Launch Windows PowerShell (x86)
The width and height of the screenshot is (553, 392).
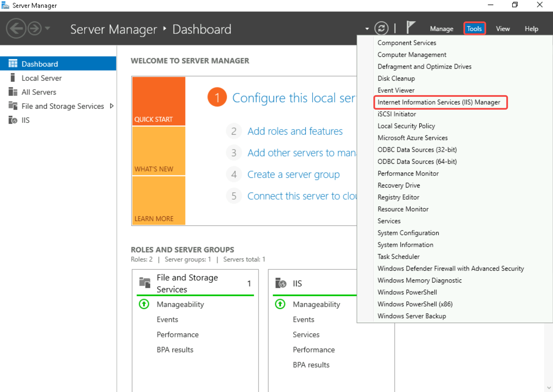pos(415,304)
